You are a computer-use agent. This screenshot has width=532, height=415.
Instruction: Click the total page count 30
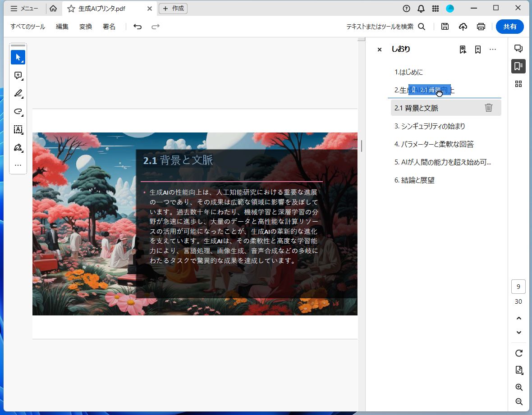(518, 301)
